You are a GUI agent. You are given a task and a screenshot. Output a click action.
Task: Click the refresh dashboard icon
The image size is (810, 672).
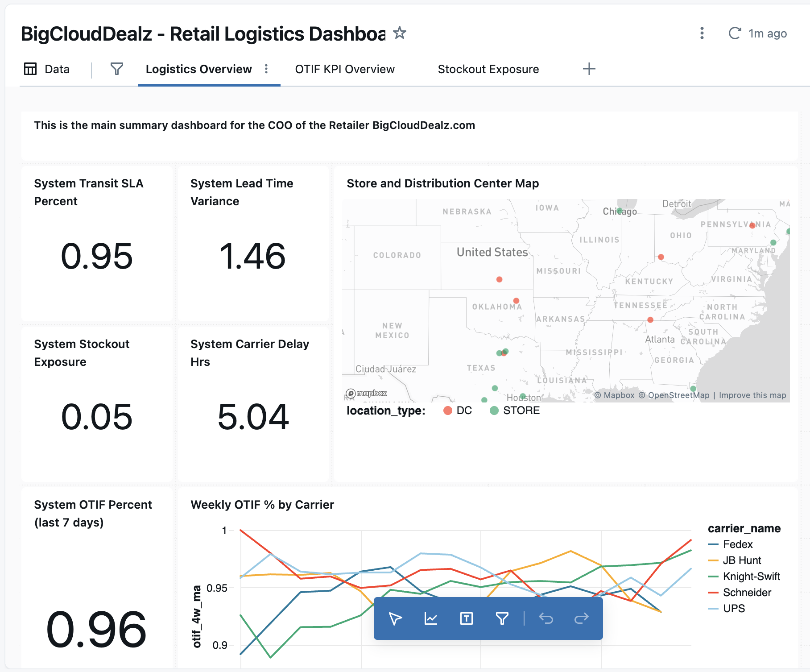click(x=734, y=33)
